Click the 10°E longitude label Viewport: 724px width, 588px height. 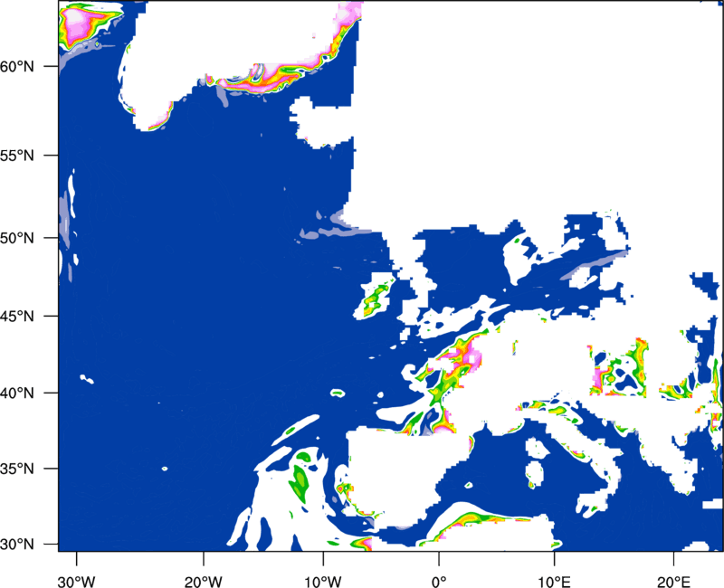[554, 582]
